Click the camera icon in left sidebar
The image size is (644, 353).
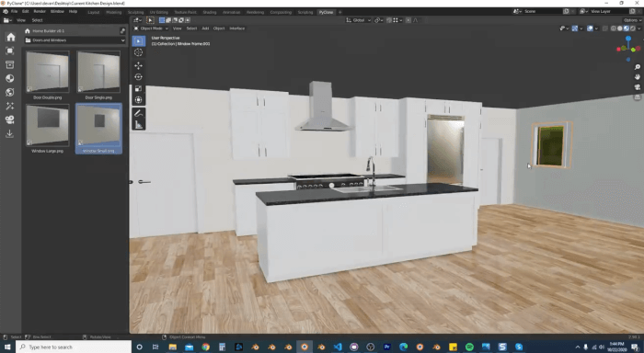[10, 120]
